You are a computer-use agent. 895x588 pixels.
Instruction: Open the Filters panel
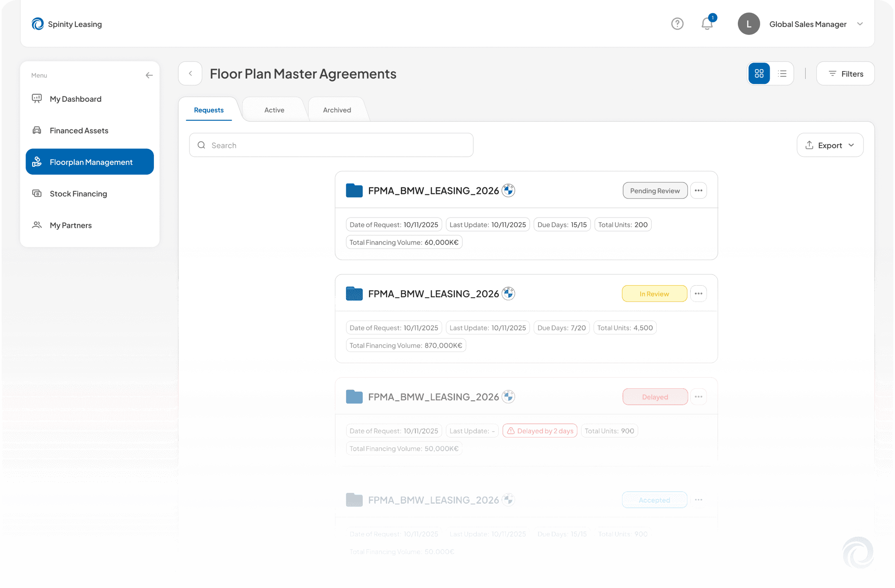pos(845,74)
